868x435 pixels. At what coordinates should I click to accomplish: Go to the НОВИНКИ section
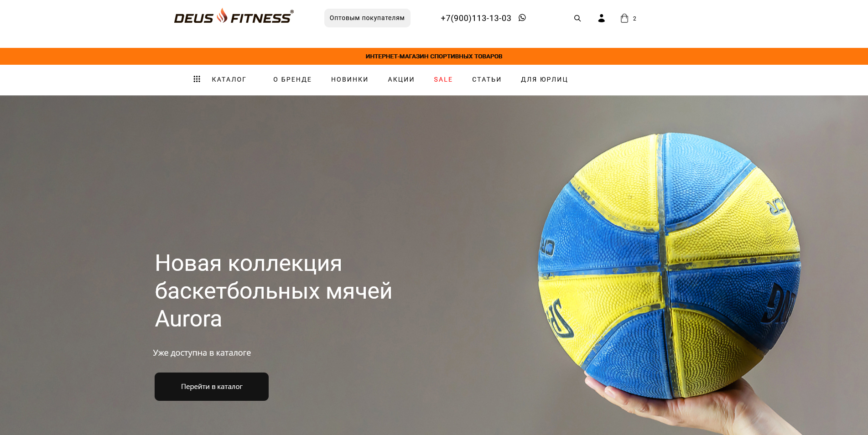[350, 79]
